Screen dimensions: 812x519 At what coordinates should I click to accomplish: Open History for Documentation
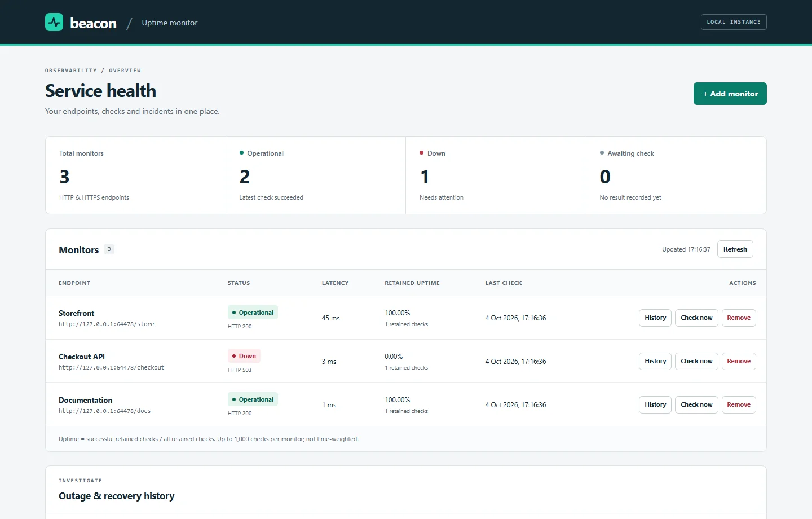click(655, 404)
